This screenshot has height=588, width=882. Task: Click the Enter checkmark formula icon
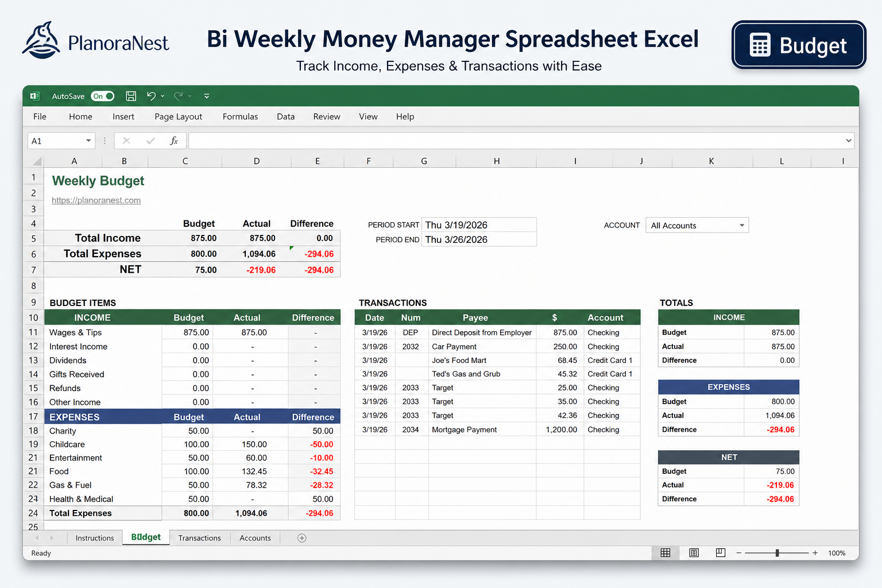150,141
